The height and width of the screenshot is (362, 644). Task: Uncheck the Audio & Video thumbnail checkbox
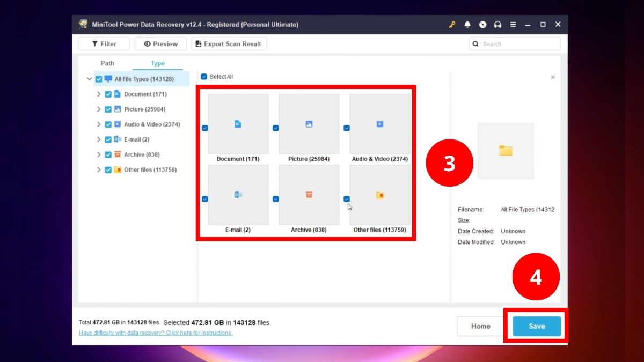346,128
